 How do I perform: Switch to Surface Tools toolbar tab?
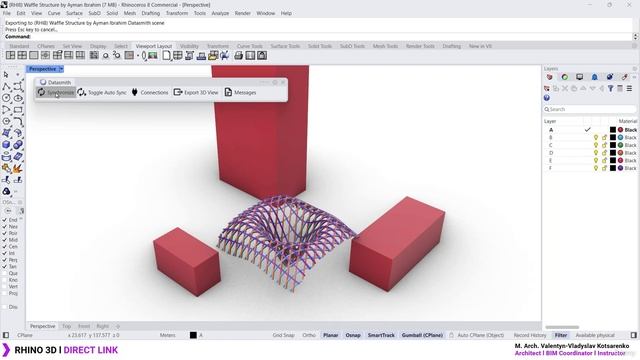(x=285, y=46)
